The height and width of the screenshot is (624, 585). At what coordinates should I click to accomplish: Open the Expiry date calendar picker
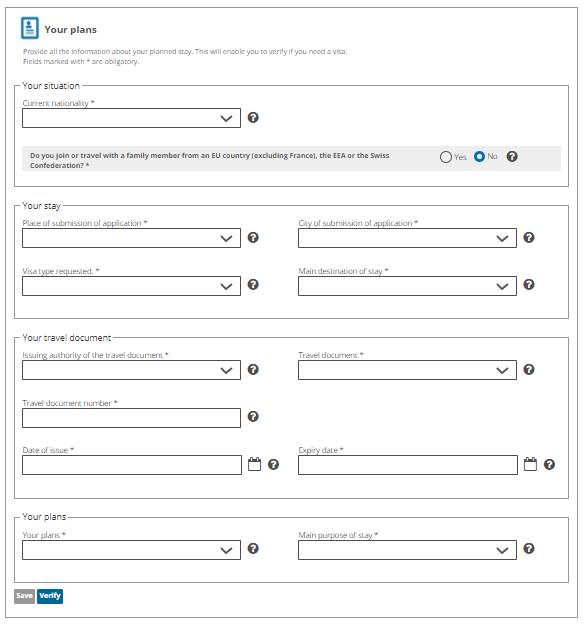point(530,464)
